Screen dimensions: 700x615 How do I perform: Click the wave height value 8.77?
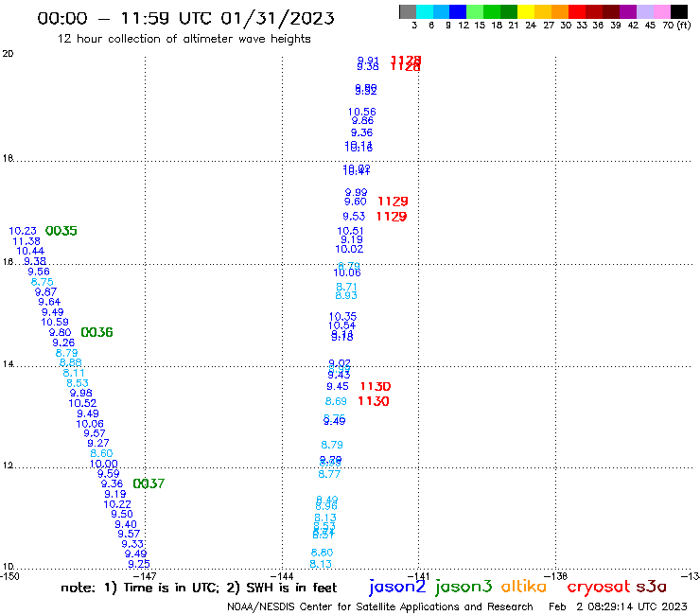click(329, 474)
